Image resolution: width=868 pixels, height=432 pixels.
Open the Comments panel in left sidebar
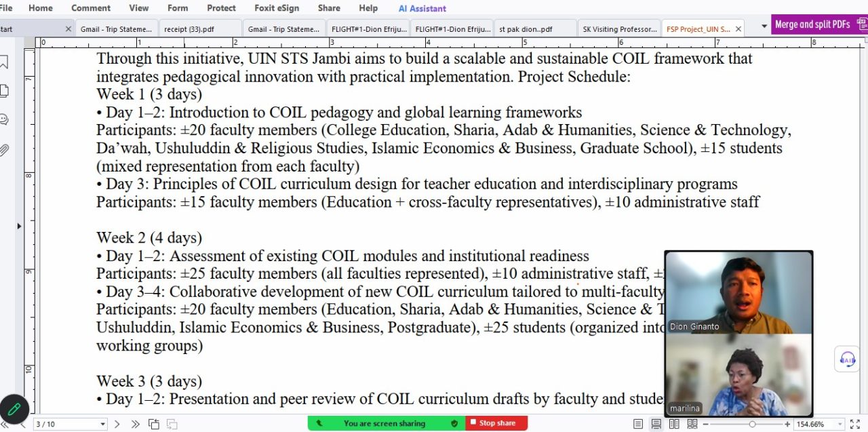4,120
